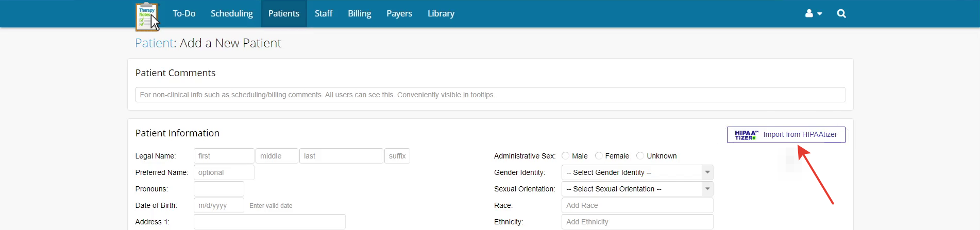Viewport: 980px width, 230px height.
Task: Navigate to the Library menu
Action: tap(441, 14)
